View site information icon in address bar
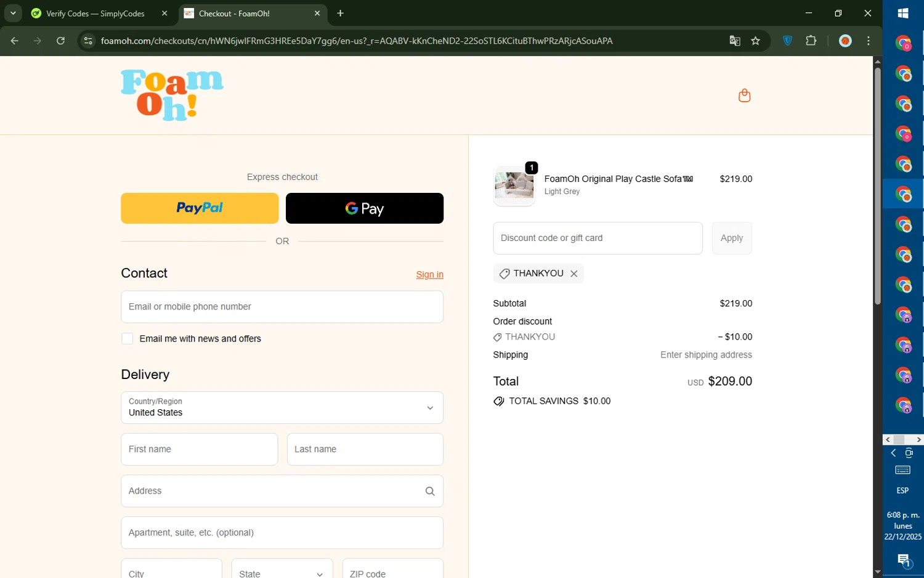Screen dimensions: 924x578 point(88,41)
